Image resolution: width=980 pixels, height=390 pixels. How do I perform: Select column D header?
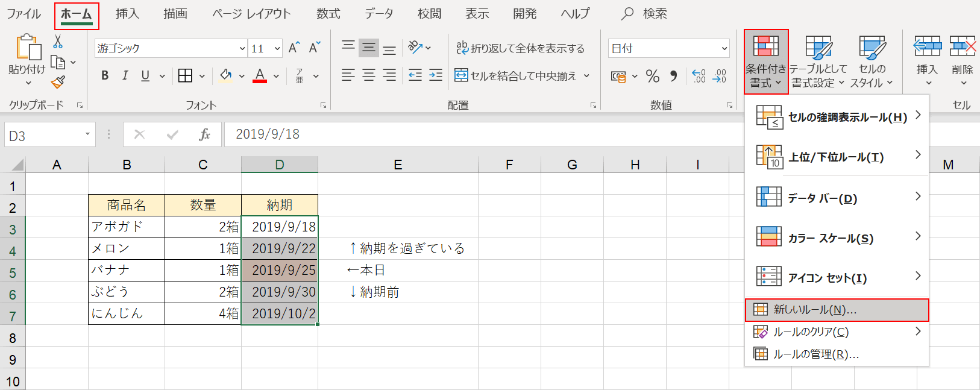pyautogui.click(x=280, y=165)
